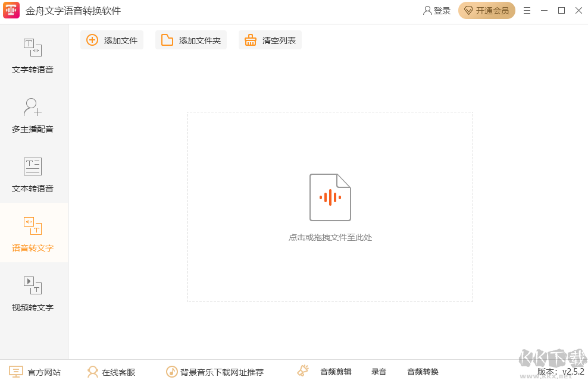Viewport: 588px width, 380px height.
Task: Open the hamburger menu
Action: click(x=527, y=10)
